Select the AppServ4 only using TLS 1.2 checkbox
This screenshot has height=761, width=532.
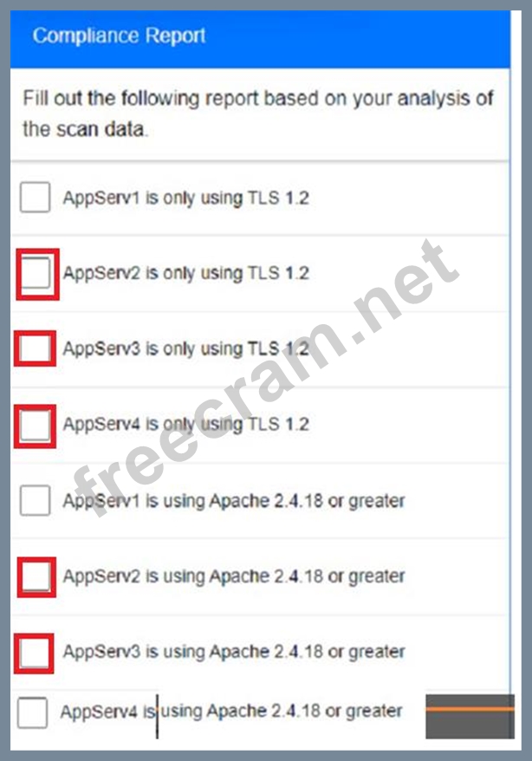[x=35, y=426]
